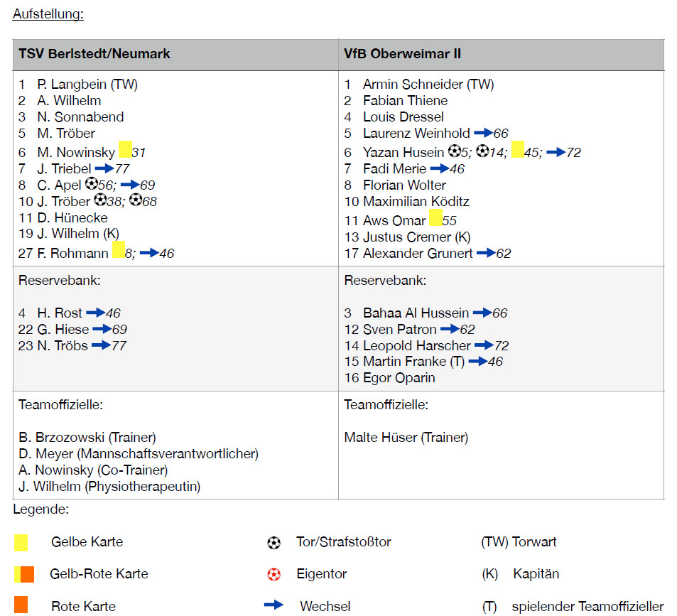Click the substitution arrow beside H. Rost
This screenshot has height=616, width=677.
coord(95,313)
